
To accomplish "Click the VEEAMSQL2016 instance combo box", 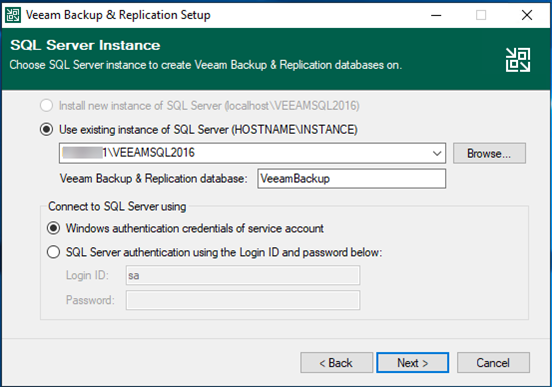I will tap(252, 153).
